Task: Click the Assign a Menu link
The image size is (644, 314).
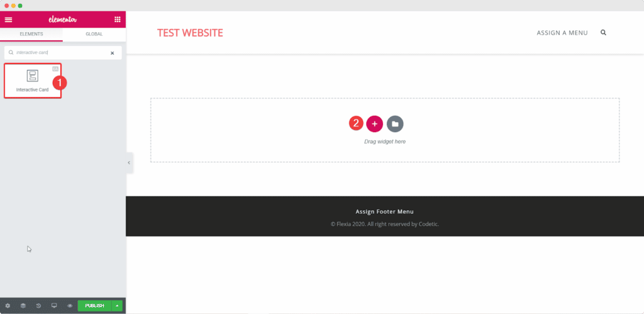Action: [562, 33]
